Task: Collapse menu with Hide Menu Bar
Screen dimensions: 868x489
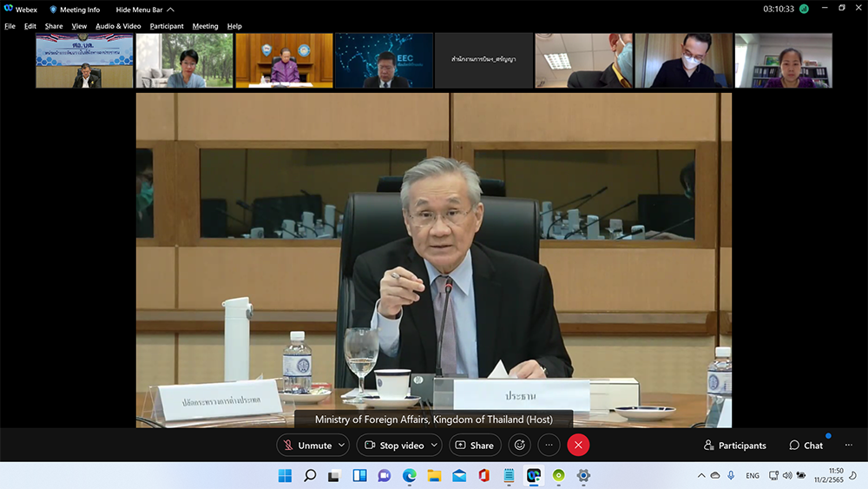Action: (145, 10)
